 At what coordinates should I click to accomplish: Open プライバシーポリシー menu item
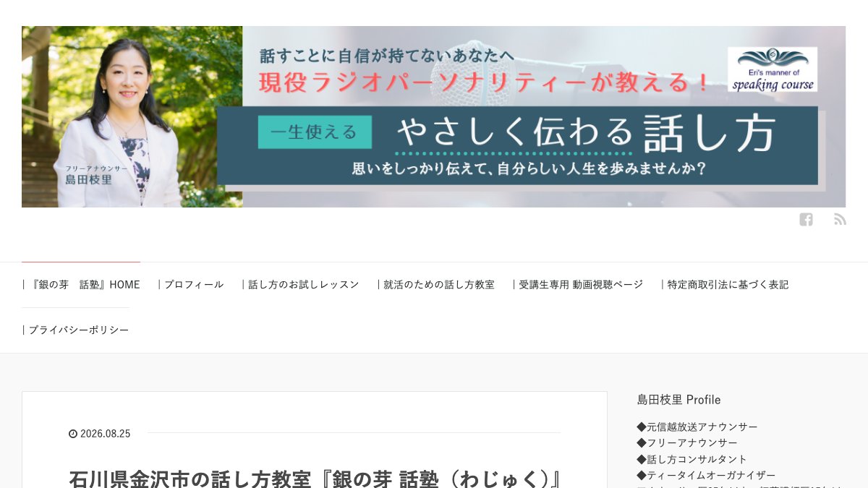(x=76, y=330)
